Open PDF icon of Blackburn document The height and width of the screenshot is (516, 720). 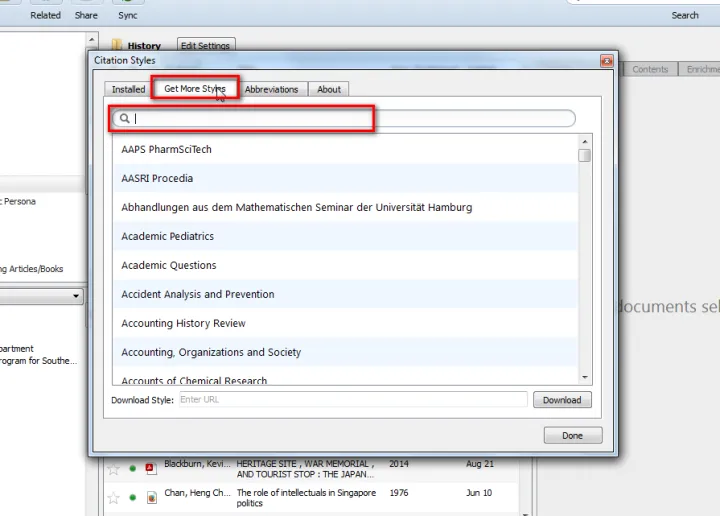pyautogui.click(x=151, y=468)
